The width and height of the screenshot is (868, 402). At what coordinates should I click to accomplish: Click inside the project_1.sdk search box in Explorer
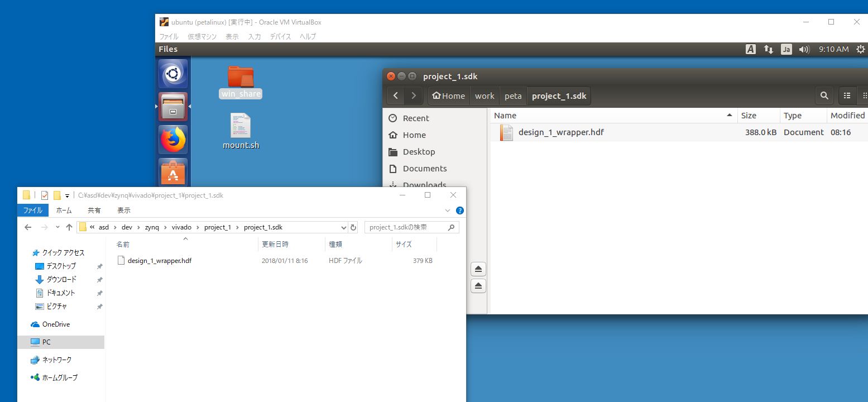click(x=407, y=227)
